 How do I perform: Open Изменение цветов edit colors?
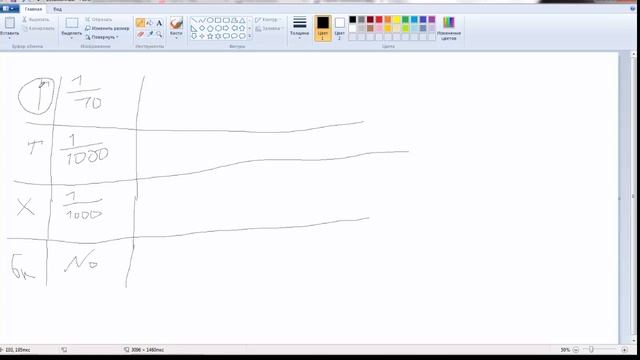pyautogui.click(x=449, y=28)
